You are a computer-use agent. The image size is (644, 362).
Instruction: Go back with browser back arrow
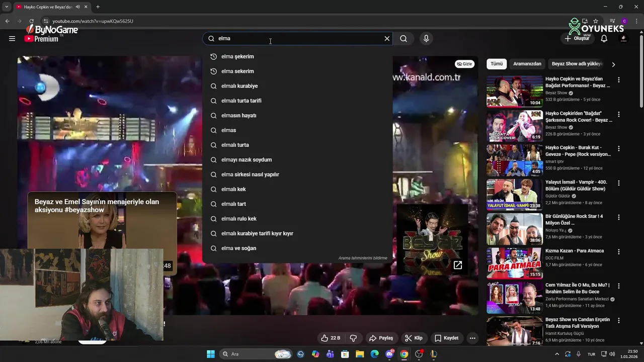[7, 21]
